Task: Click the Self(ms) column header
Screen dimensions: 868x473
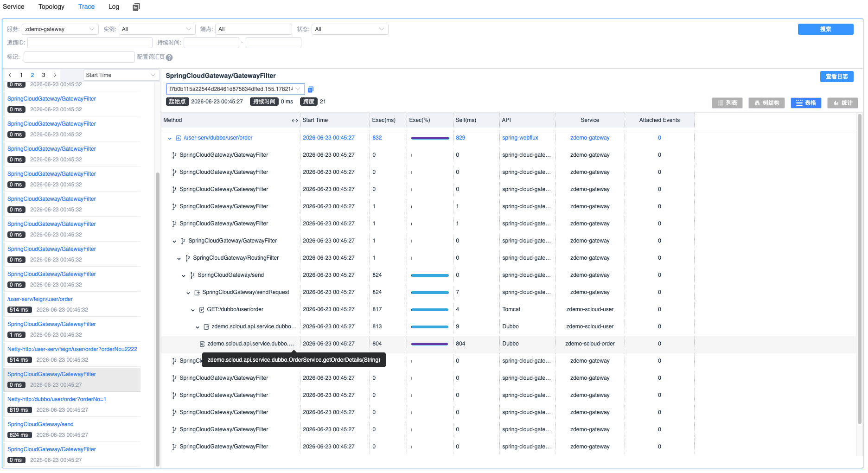Action: tap(466, 121)
